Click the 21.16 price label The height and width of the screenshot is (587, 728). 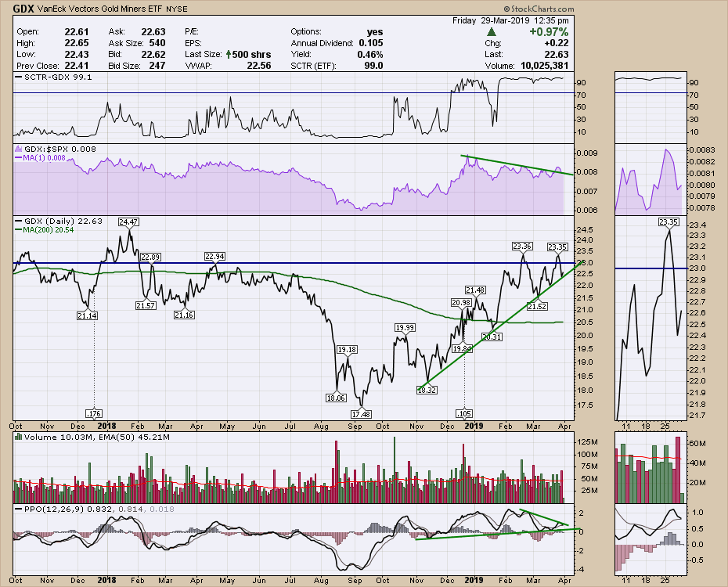point(184,315)
